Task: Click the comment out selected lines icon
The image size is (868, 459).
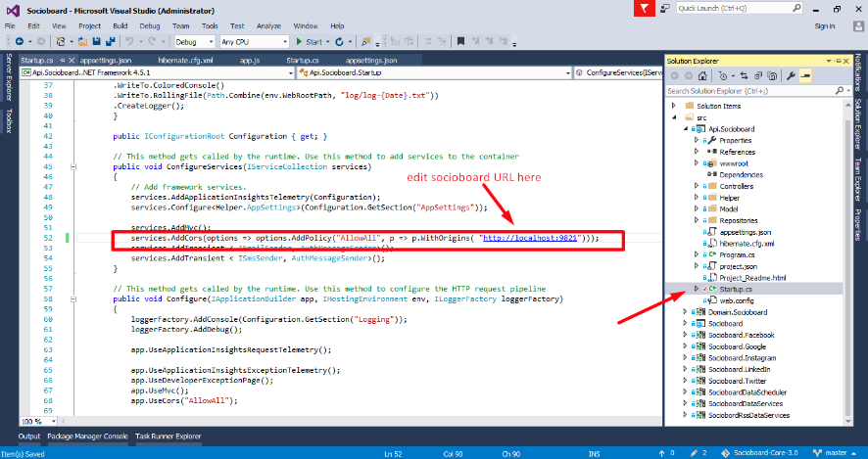Action: point(427,41)
